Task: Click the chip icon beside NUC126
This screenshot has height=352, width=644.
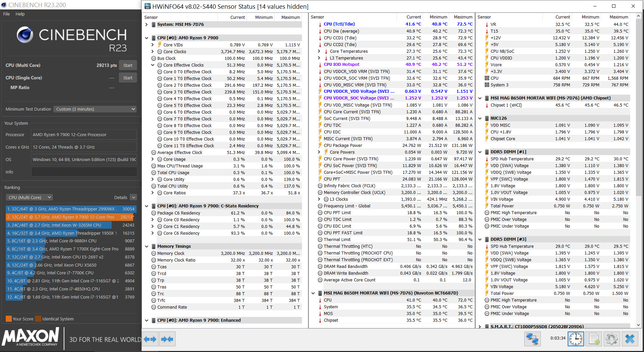Action: pyautogui.click(x=487, y=118)
